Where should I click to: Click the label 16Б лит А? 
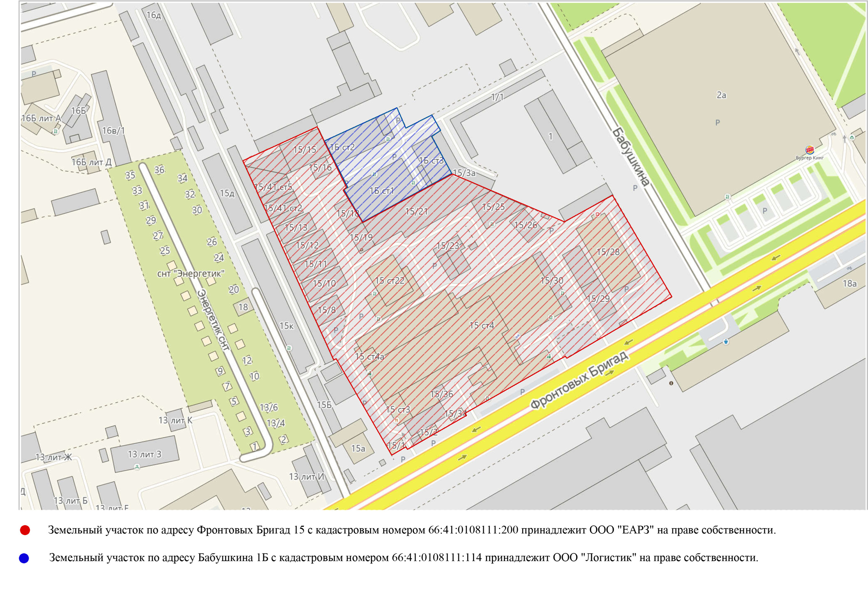[x=41, y=118]
